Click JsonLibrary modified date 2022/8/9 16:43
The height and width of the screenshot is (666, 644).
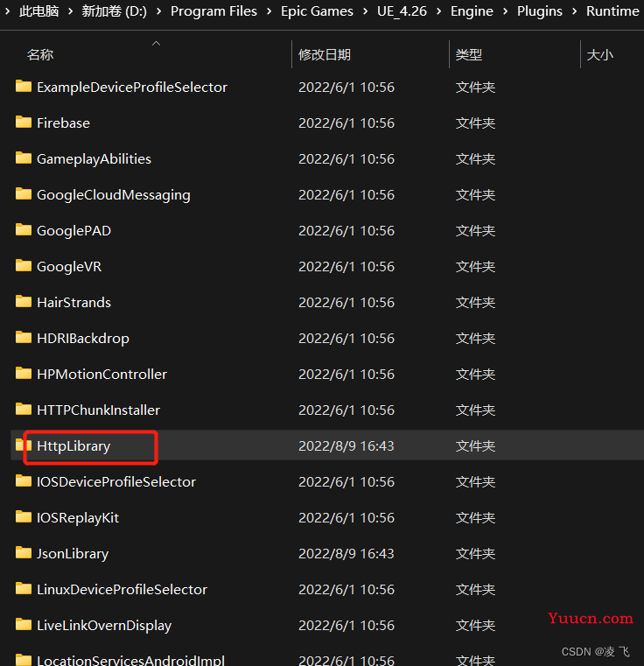pos(346,554)
